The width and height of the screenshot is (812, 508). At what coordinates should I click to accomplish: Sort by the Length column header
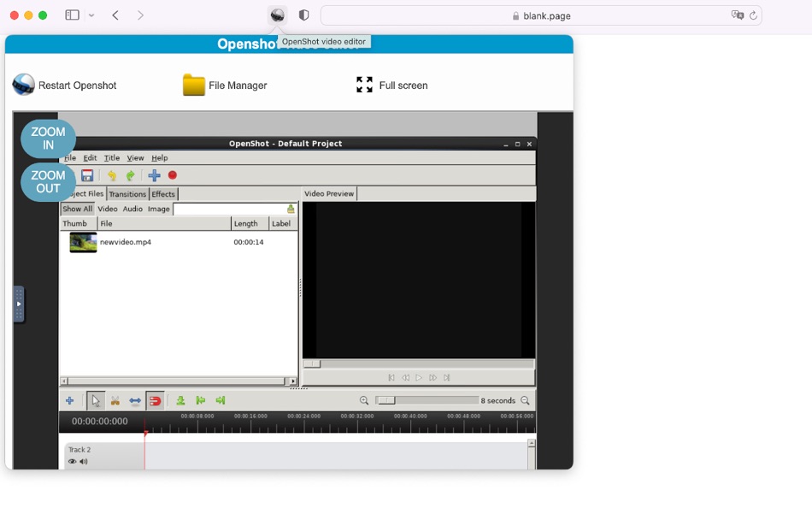click(x=250, y=223)
